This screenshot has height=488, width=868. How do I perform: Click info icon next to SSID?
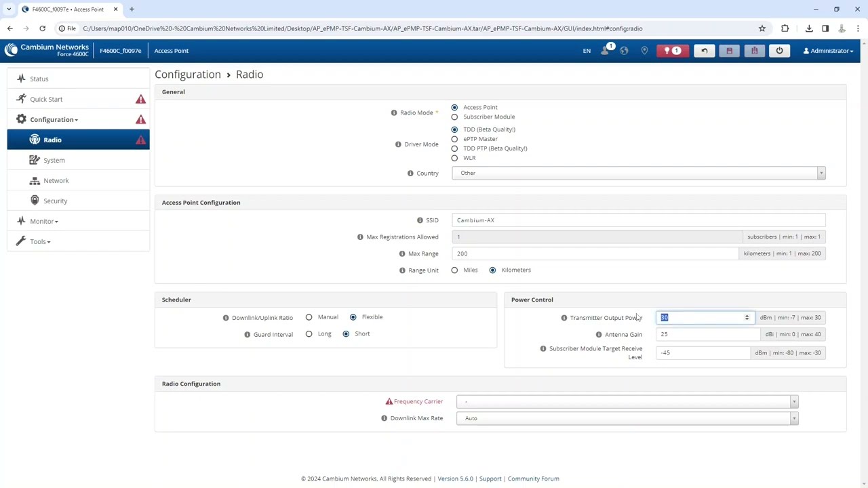[x=420, y=220]
